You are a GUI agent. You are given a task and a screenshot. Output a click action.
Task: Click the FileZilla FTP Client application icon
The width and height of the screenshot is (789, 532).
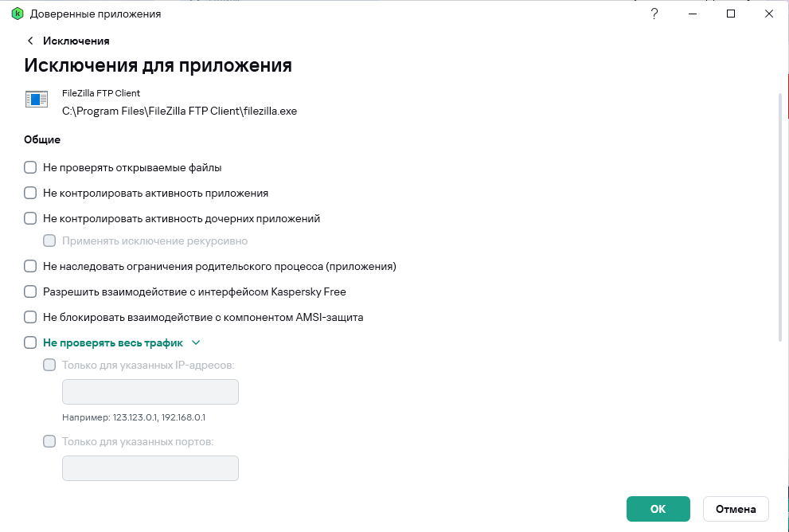[x=37, y=100]
